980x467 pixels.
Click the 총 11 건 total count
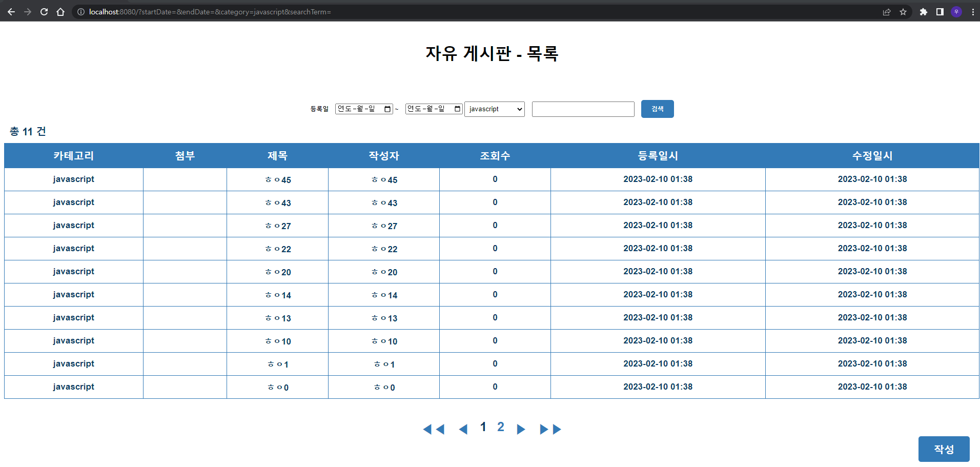point(28,131)
